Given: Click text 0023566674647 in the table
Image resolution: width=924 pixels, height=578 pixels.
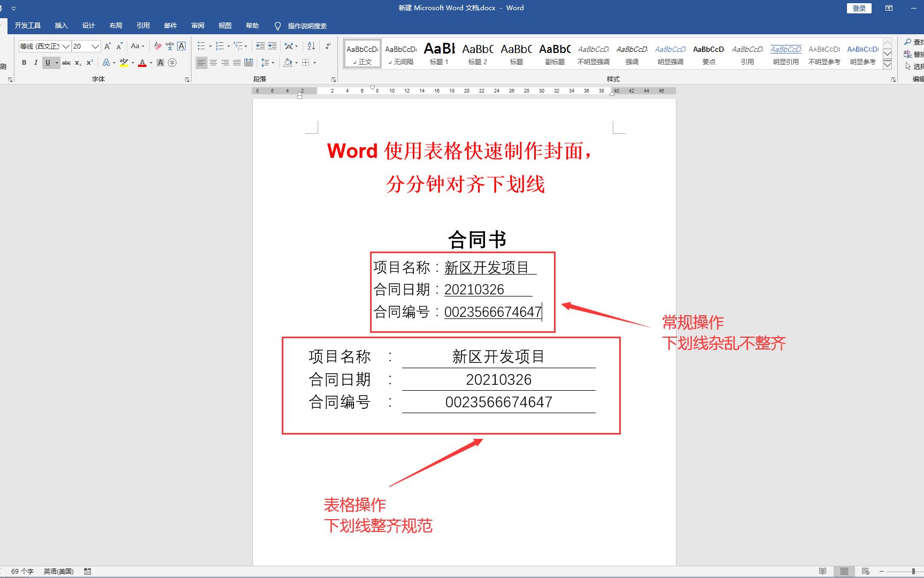Looking at the screenshot, I should tap(499, 402).
